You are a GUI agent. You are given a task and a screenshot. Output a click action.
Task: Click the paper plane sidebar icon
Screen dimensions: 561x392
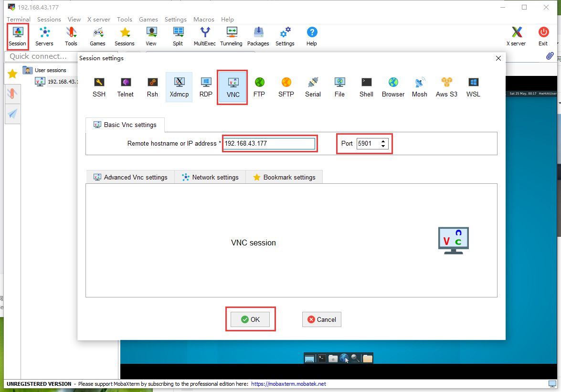tap(12, 114)
